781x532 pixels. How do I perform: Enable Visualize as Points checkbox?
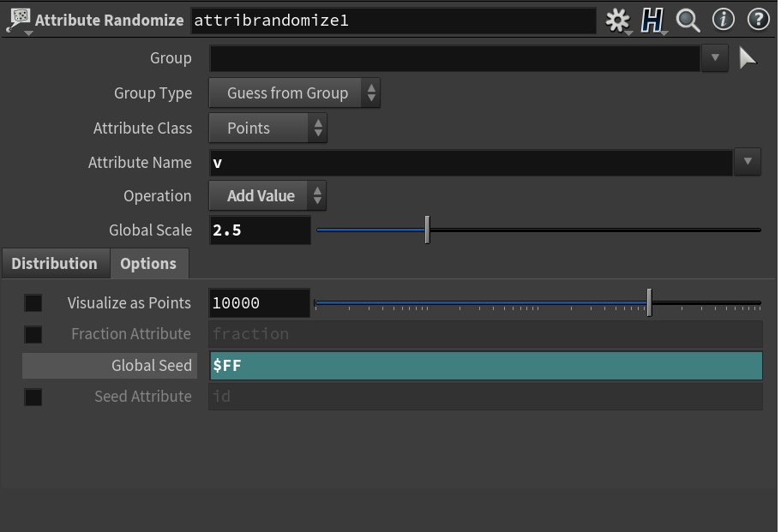33,303
